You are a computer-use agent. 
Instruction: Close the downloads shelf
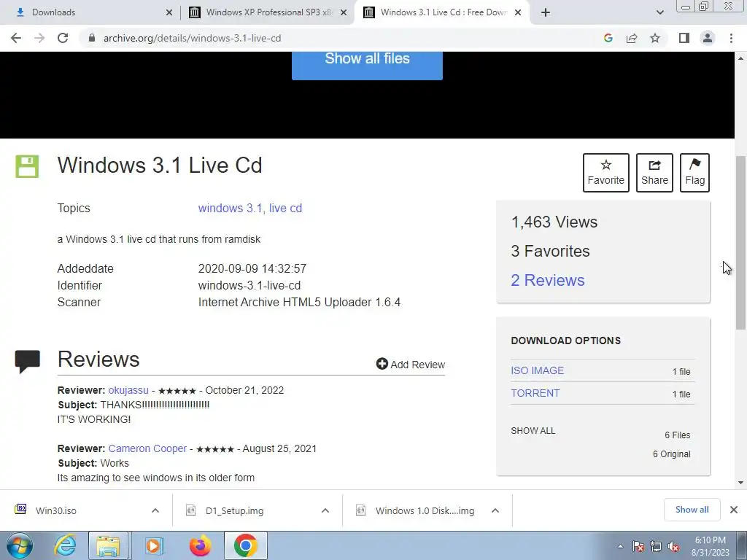point(734,510)
